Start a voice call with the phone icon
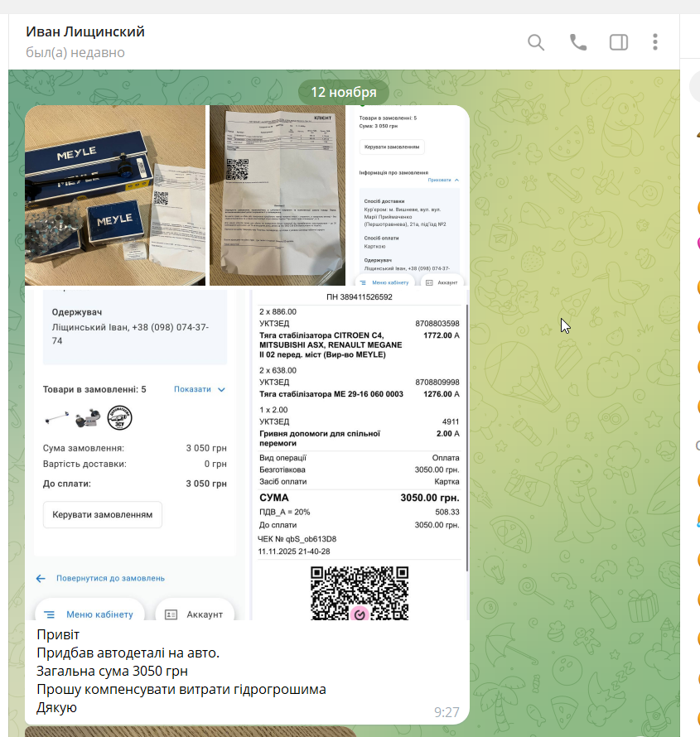The height and width of the screenshot is (737, 700). point(577,42)
